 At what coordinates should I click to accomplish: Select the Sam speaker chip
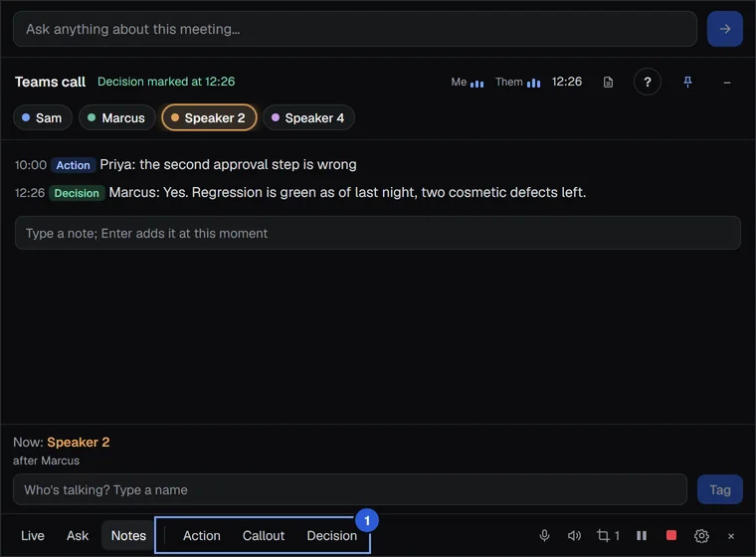click(43, 117)
